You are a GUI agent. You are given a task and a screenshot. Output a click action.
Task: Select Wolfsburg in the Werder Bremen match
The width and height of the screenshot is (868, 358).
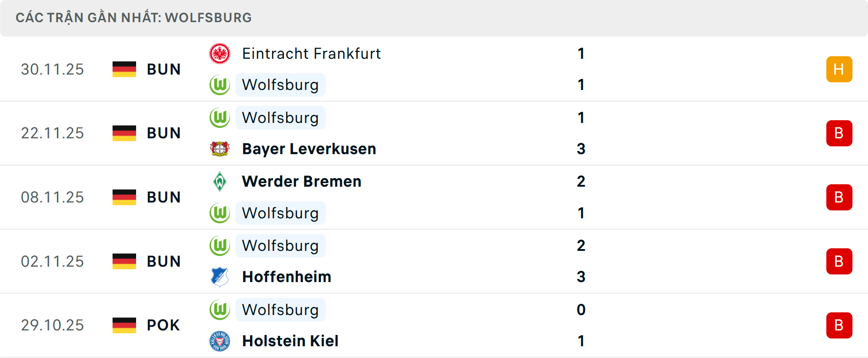point(280,213)
